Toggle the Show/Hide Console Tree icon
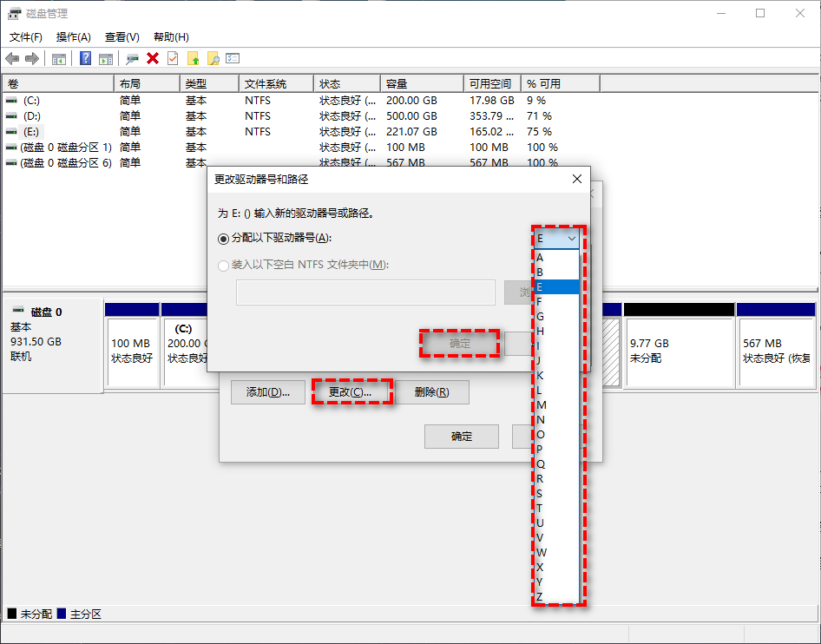821x644 pixels. (59, 59)
